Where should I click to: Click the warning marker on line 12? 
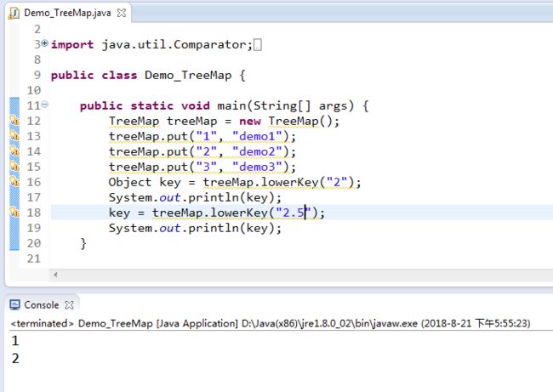[14, 121]
